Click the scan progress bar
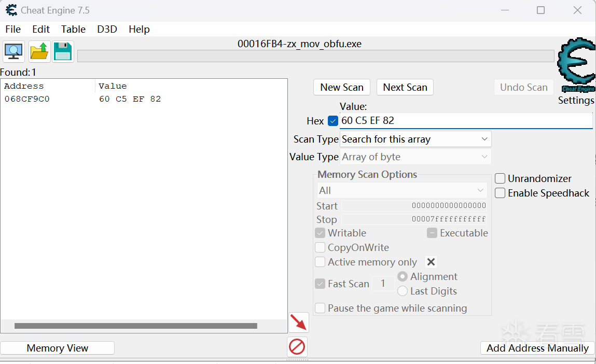 coord(315,56)
